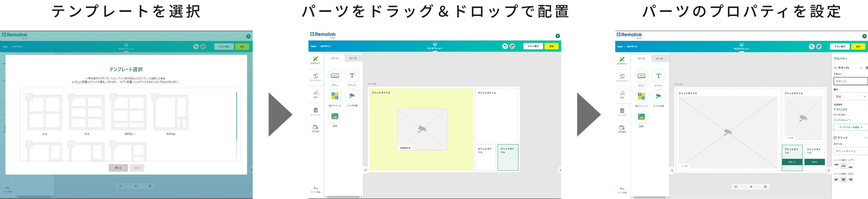Align parts center in パーツの整列(左右)
Screen dimensions: 868x199
click(x=844, y=180)
